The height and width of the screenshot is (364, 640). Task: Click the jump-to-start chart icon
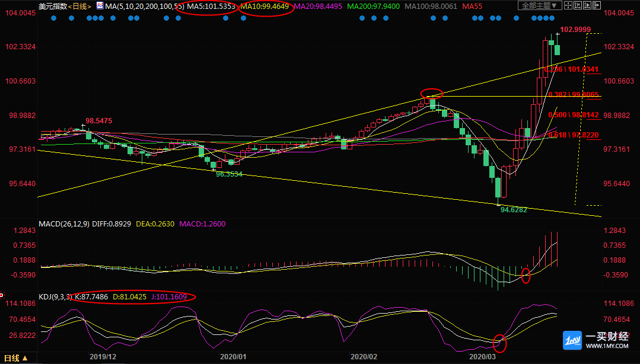click(578, 5)
